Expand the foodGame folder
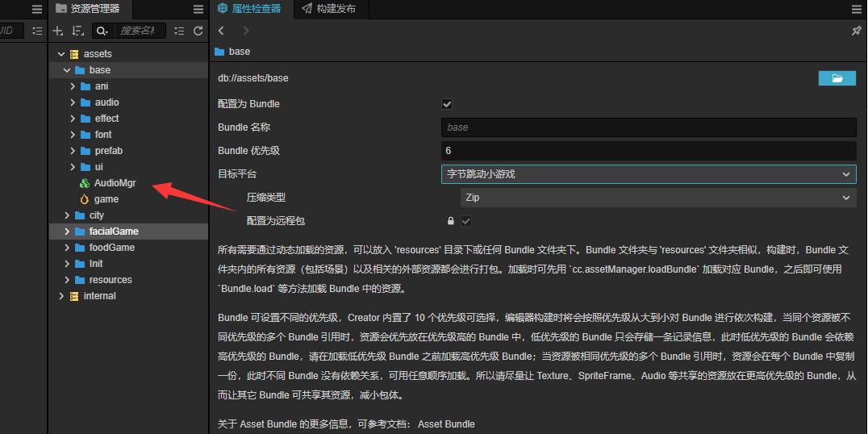Viewport: 868px width, 434px height. 67,247
